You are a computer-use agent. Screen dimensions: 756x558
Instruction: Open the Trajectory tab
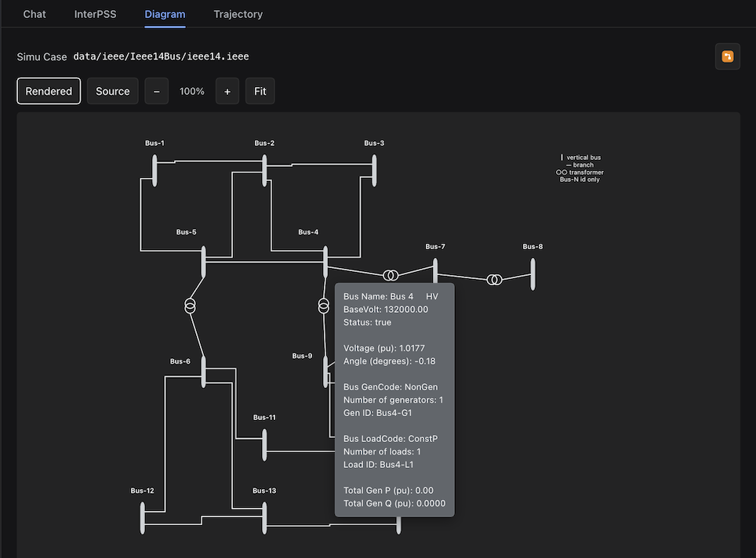pyautogui.click(x=238, y=14)
